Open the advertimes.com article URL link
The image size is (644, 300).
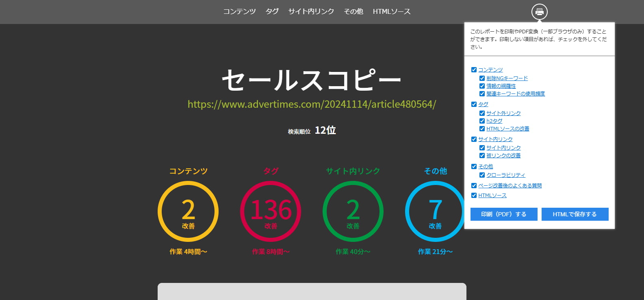(312, 104)
